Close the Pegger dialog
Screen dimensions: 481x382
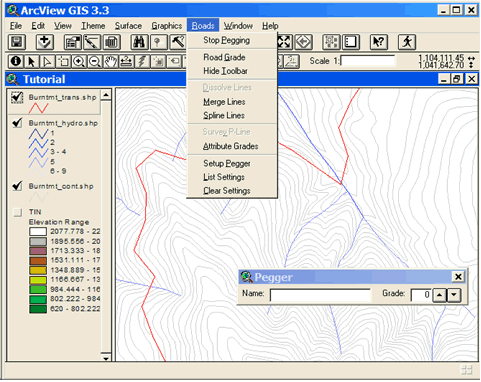point(458,277)
